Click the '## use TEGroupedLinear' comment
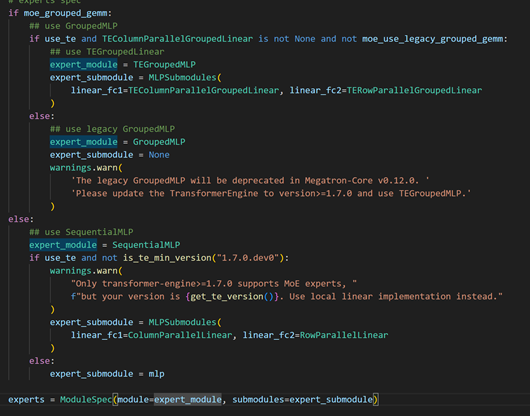Viewport: 530px width, 416px height. (x=107, y=52)
